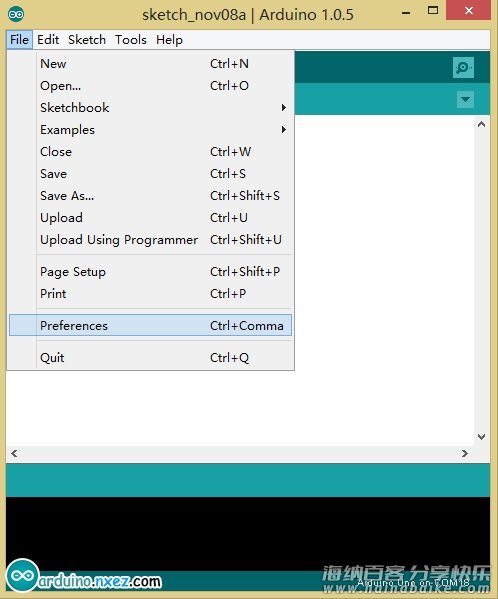The width and height of the screenshot is (498, 599).
Task: Choose Save As... from the menu
Action: [x=150, y=196]
